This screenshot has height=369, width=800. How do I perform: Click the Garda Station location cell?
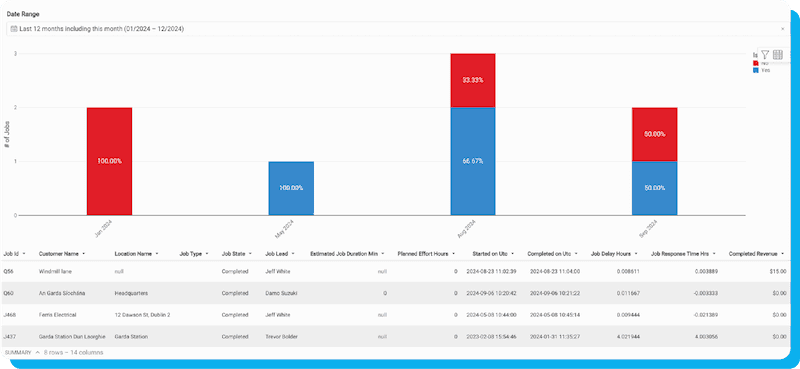(x=131, y=337)
